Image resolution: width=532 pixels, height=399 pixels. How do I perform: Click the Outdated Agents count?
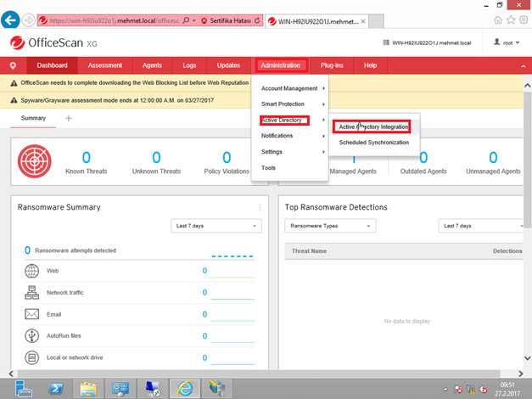click(x=423, y=158)
